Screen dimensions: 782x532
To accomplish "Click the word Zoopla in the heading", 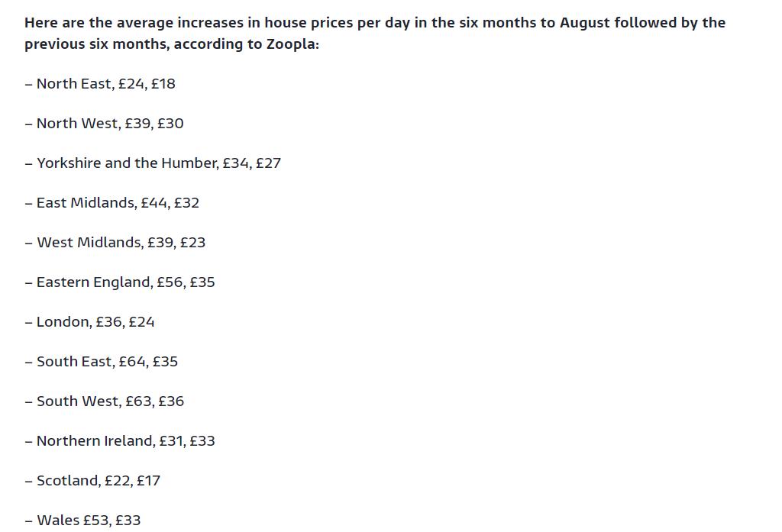I will [x=291, y=44].
